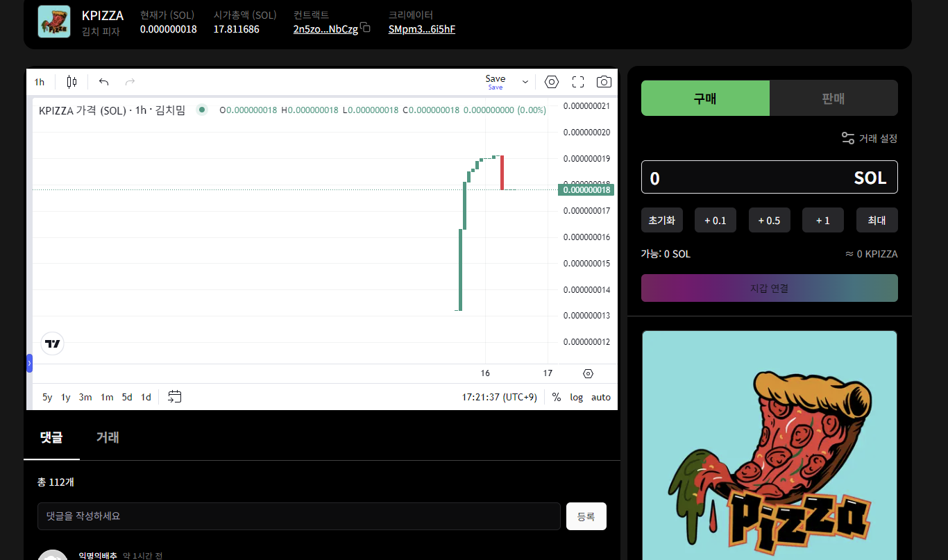
Task: Redo the chart action
Action: (x=130, y=82)
